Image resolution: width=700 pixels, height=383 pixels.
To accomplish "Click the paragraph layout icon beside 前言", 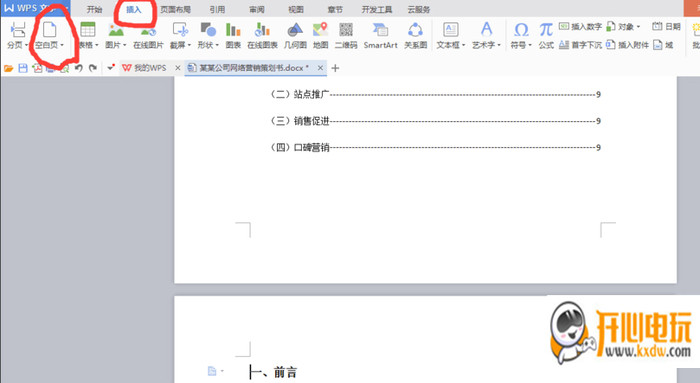I will (212, 371).
